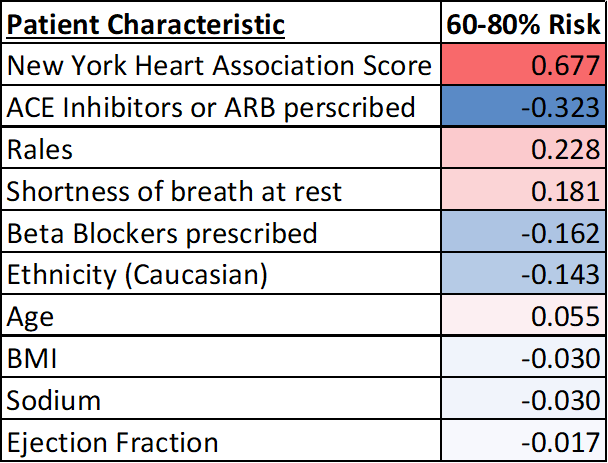Click the 0.181 value cell
This screenshot has width=608, height=463.
[x=522, y=191]
